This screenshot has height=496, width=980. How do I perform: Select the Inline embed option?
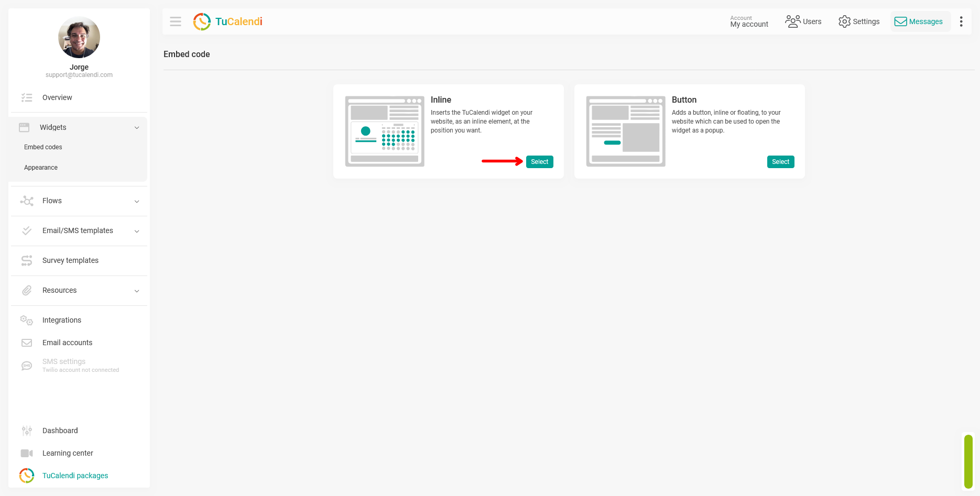[539, 162]
